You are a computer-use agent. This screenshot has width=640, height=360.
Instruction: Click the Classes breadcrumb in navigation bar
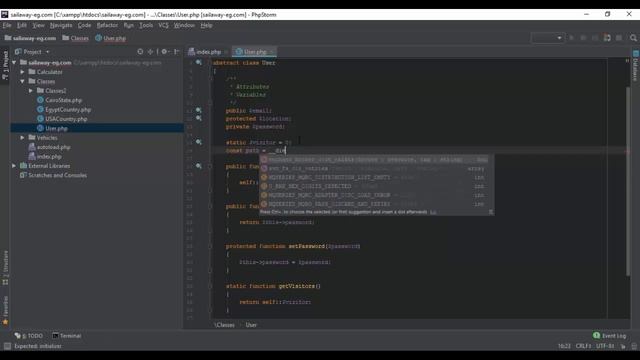(76, 38)
